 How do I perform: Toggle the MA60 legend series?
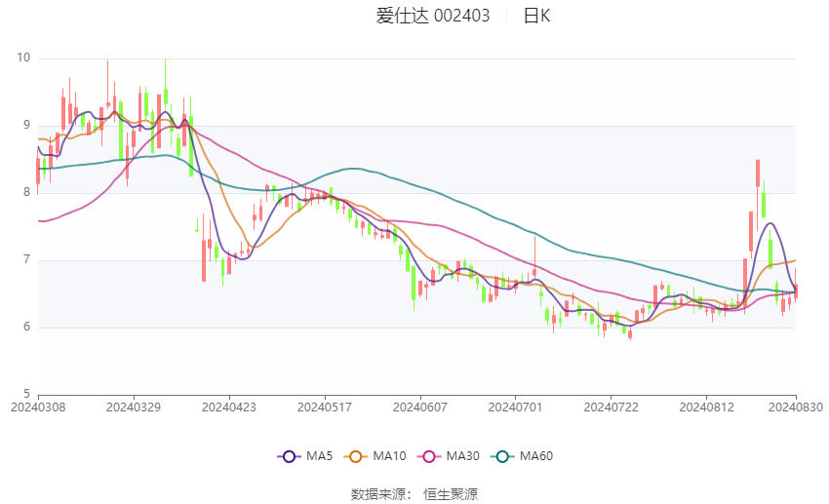pos(522,456)
